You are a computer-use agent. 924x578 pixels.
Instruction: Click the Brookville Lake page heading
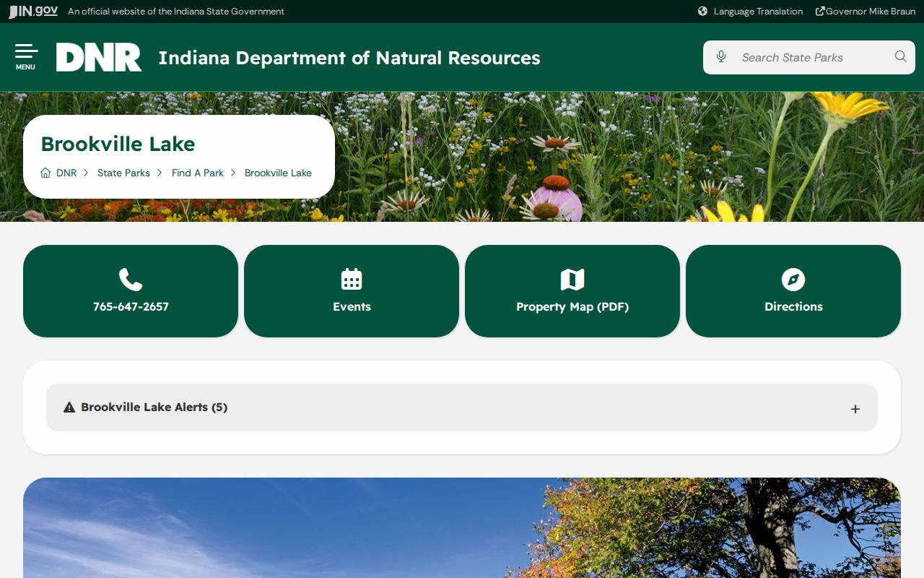pyautogui.click(x=118, y=144)
